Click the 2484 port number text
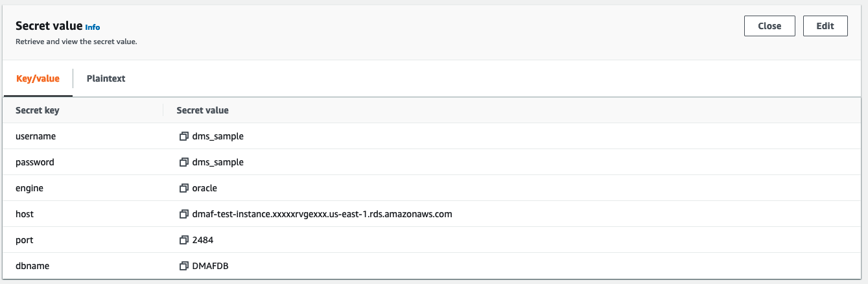 [203, 240]
